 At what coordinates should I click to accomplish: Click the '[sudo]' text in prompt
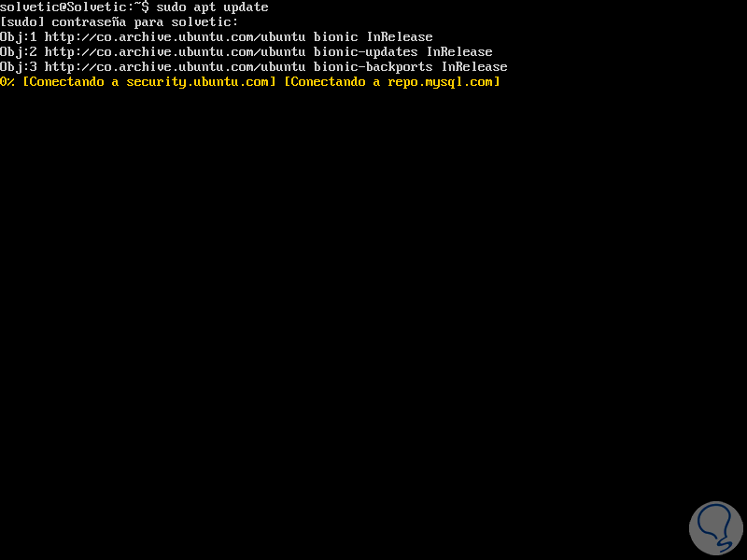pyautogui.click(x=21, y=22)
